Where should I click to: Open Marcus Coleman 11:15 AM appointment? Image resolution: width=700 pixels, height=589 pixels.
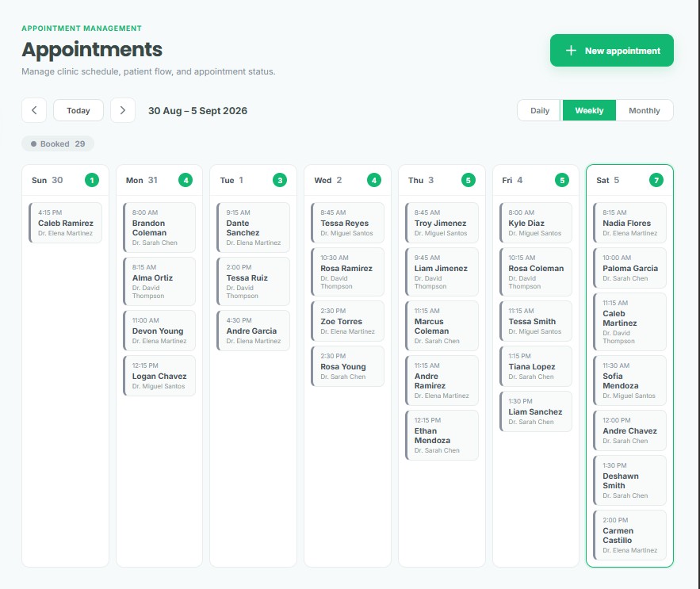click(442, 326)
